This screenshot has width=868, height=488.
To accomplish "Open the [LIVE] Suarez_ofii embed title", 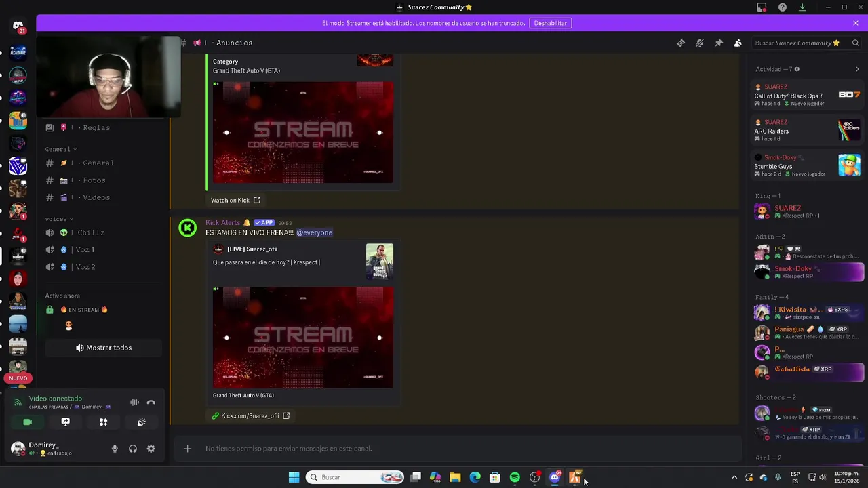I will pyautogui.click(x=252, y=249).
